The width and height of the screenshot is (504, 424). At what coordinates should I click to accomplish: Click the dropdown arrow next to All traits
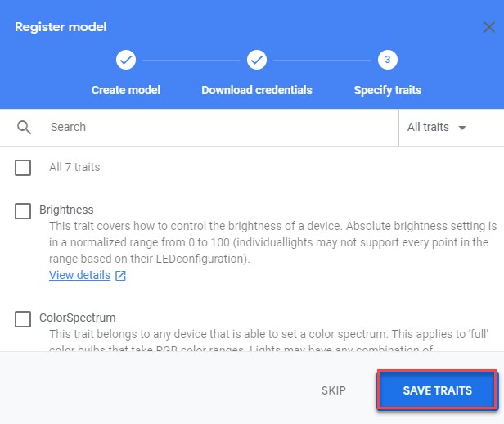462,128
